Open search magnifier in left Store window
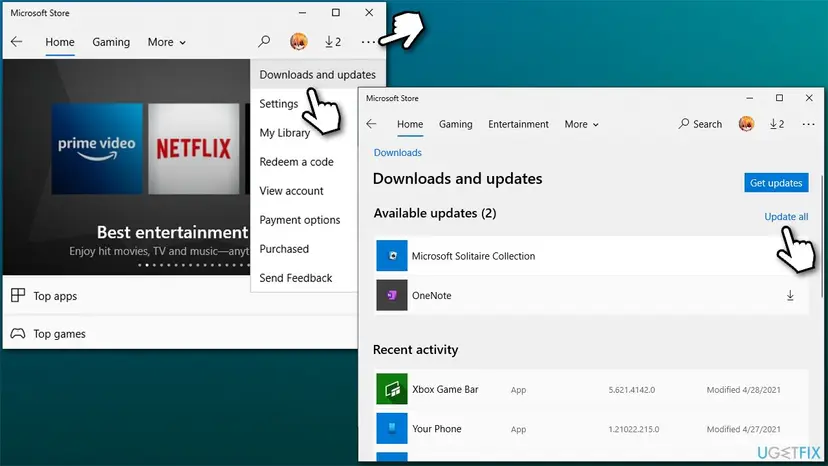 pyautogui.click(x=264, y=41)
